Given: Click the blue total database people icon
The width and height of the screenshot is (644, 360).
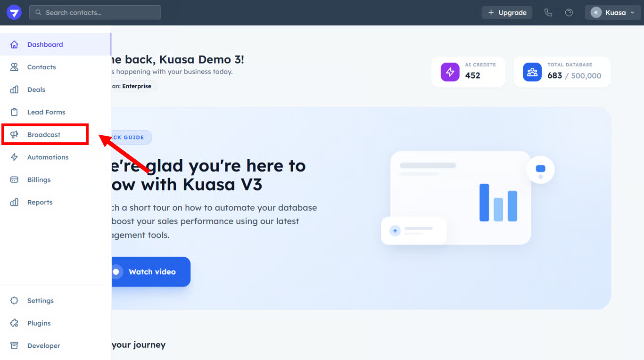Looking at the screenshot, I should pos(532,72).
